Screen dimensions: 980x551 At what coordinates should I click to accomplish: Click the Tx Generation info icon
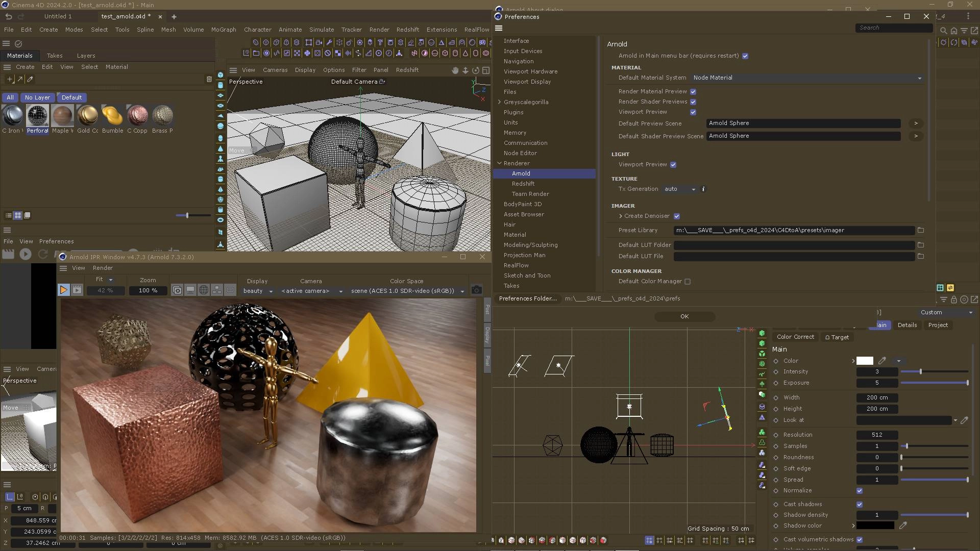(703, 189)
